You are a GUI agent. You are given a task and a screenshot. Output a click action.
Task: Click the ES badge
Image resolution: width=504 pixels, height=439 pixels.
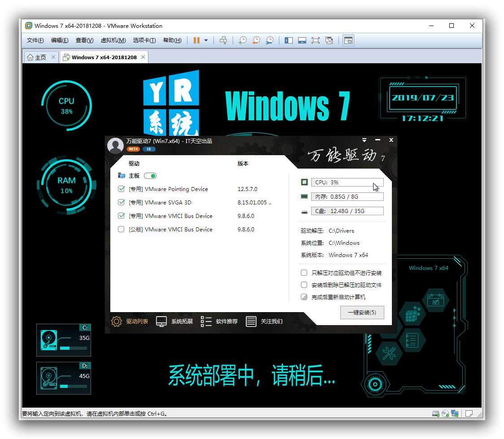click(149, 149)
